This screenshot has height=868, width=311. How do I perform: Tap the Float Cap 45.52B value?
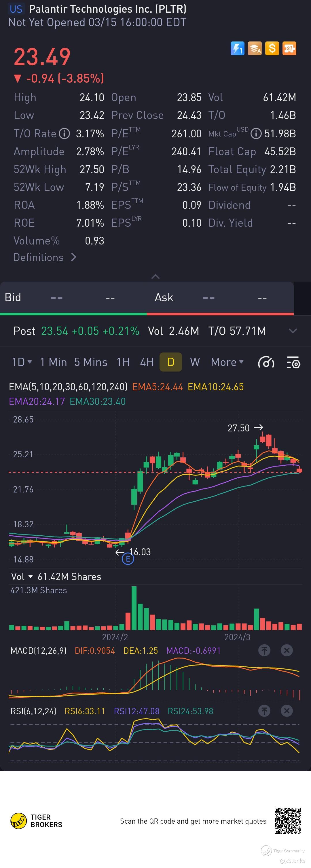click(280, 152)
